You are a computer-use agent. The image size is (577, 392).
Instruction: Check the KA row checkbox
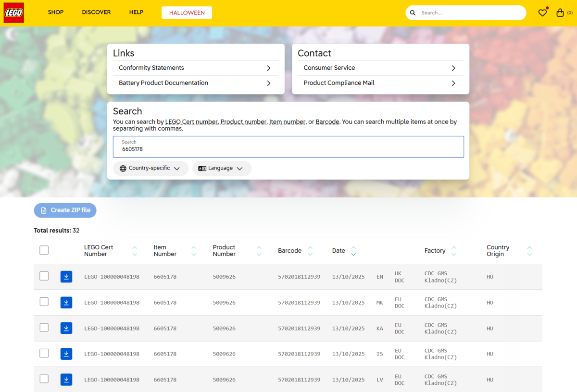pos(44,327)
